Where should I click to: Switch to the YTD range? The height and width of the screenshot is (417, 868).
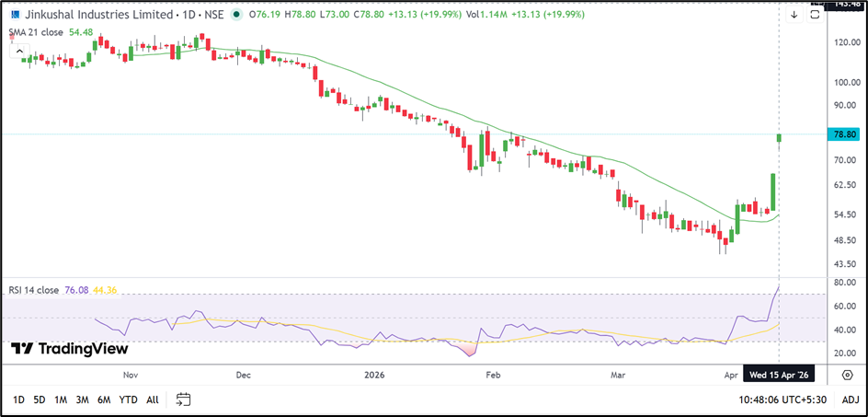click(x=129, y=400)
